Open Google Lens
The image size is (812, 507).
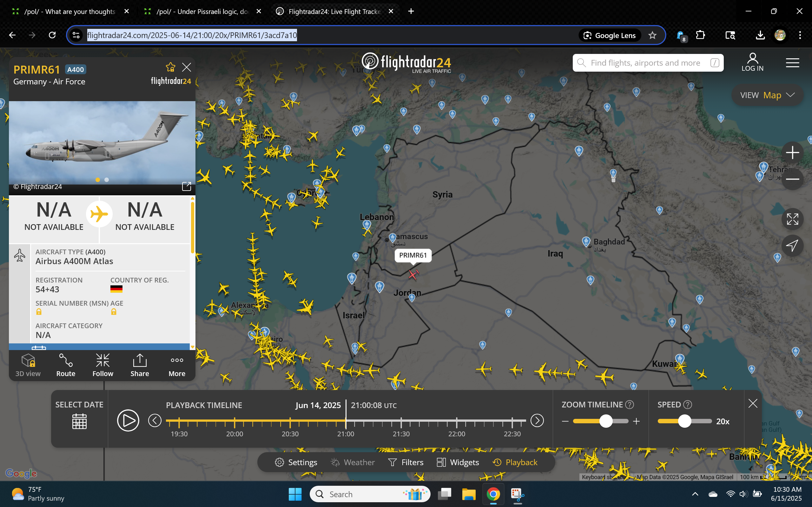[x=610, y=35]
